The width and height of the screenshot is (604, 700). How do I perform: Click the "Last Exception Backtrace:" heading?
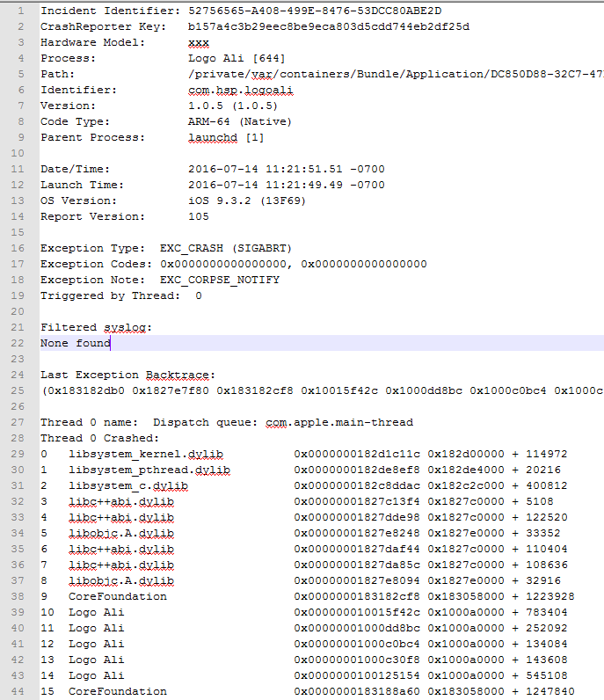tap(127, 375)
